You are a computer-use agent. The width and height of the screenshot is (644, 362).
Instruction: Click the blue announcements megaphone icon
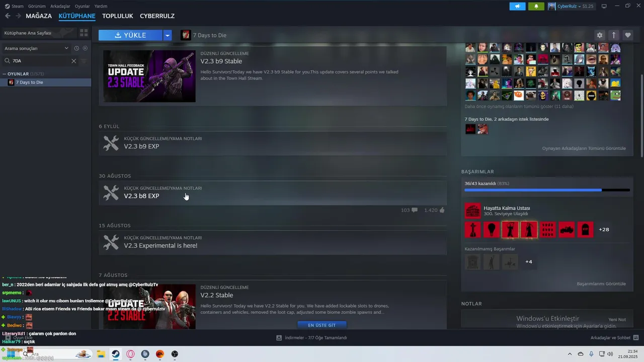coord(517,6)
